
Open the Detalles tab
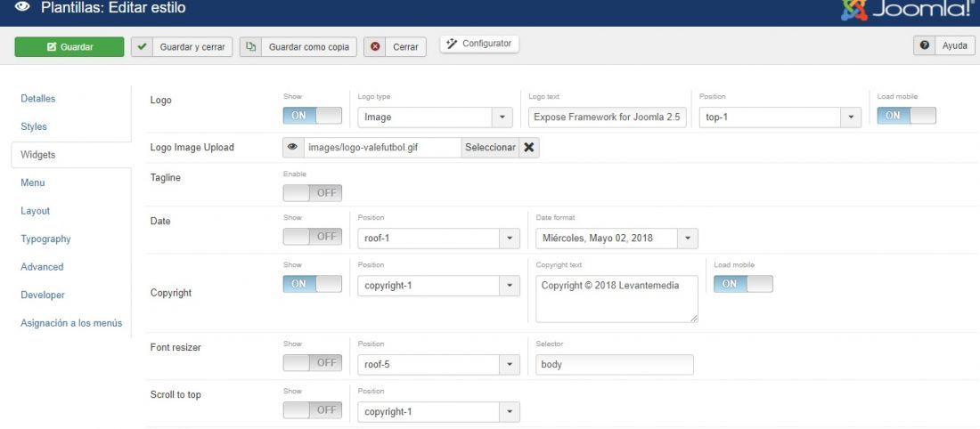click(x=38, y=99)
